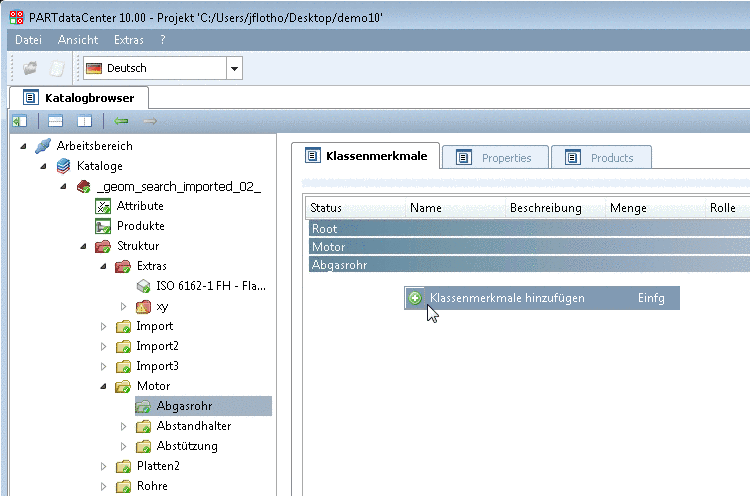This screenshot has height=496, width=750.
Task: Open the Datei menu
Action: click(29, 40)
